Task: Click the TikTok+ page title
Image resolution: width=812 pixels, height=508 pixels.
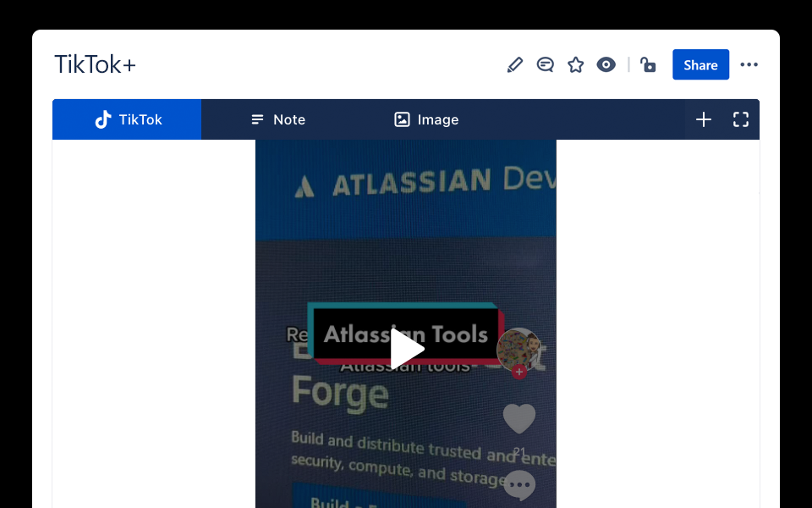Action: 96,65
